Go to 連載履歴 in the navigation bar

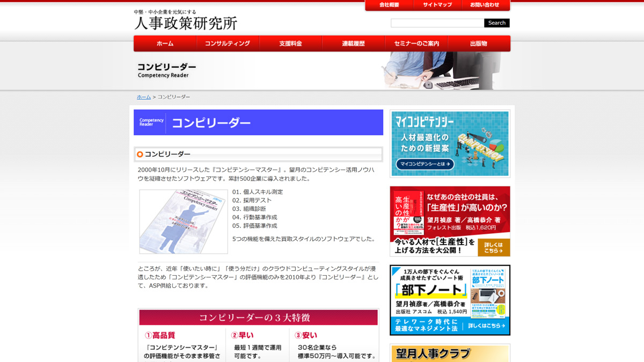pyautogui.click(x=353, y=43)
